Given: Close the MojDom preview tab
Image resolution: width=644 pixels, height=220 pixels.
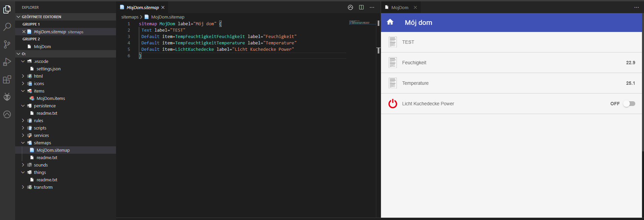Looking at the screenshot, I should [x=415, y=7].
